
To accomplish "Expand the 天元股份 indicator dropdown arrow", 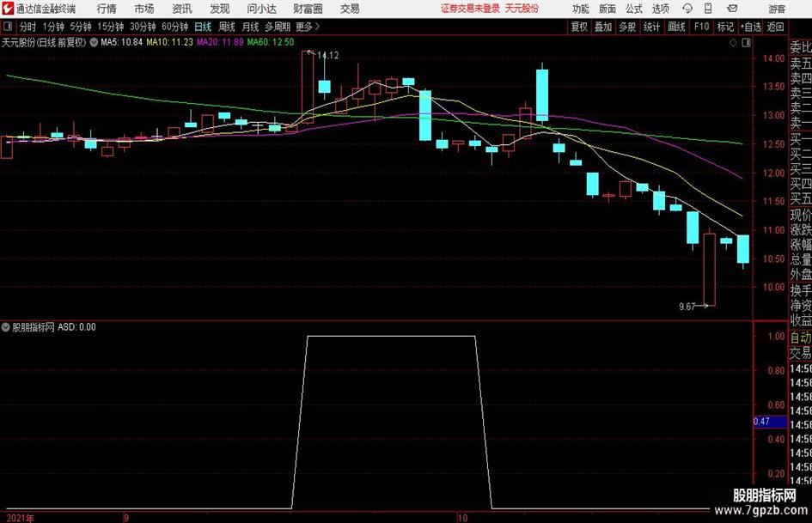I will pos(94,42).
